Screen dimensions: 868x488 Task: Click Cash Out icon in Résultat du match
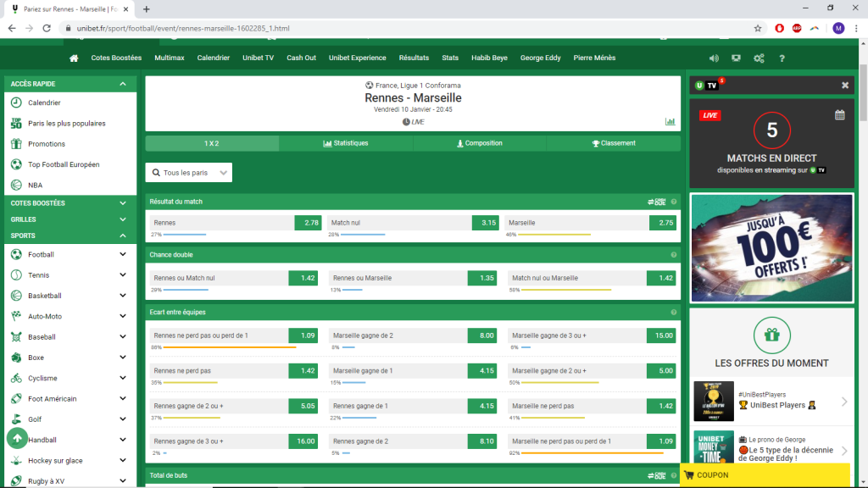657,202
